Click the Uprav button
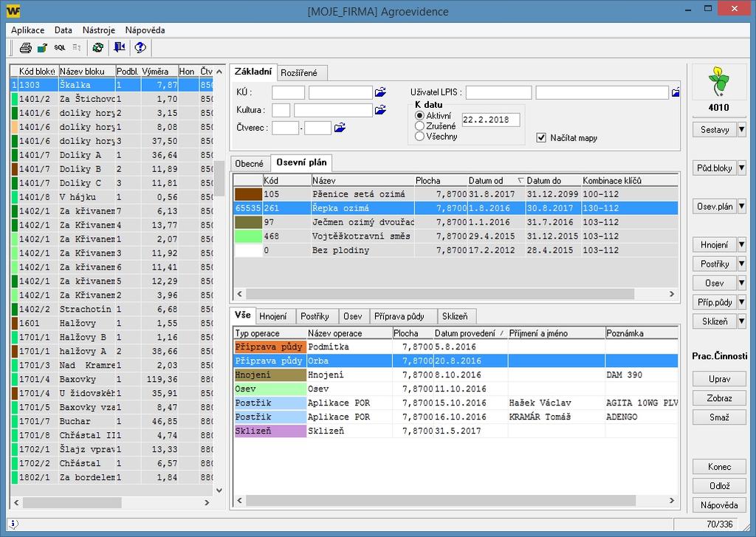Image resolution: width=756 pixels, height=537 pixels. (x=719, y=379)
